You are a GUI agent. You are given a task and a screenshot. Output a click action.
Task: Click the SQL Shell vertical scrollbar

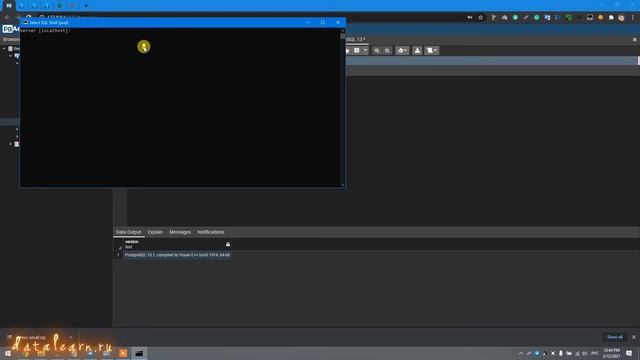(342, 107)
